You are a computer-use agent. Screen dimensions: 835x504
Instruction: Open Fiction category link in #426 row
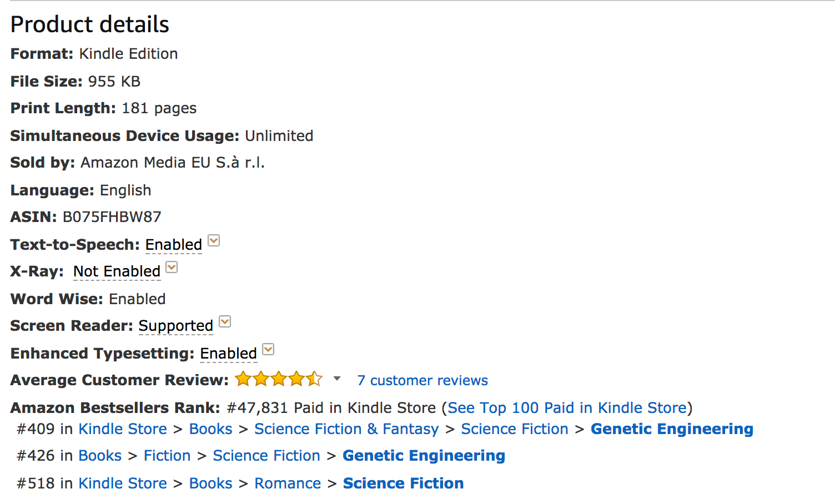(167, 456)
